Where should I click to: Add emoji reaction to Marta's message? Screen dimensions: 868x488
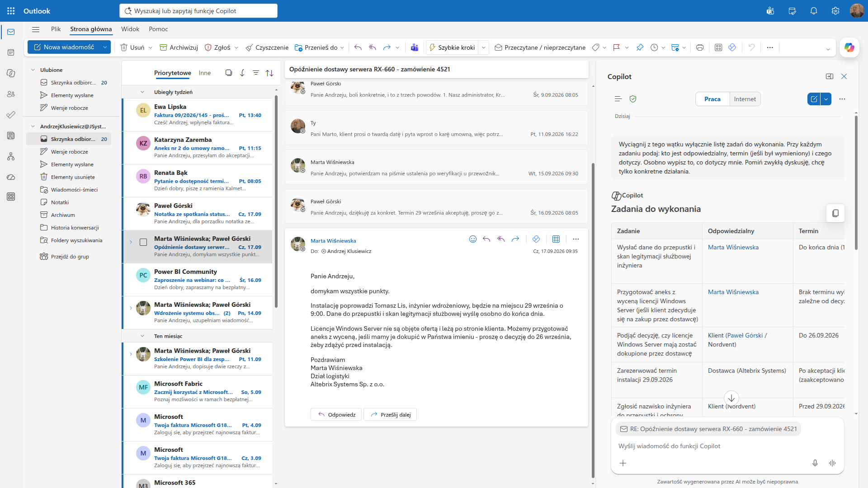pyautogui.click(x=473, y=239)
